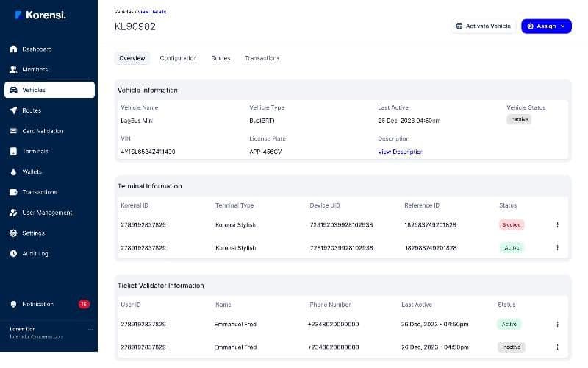
Task: Click the Wallets icon
Action: [x=13, y=171]
